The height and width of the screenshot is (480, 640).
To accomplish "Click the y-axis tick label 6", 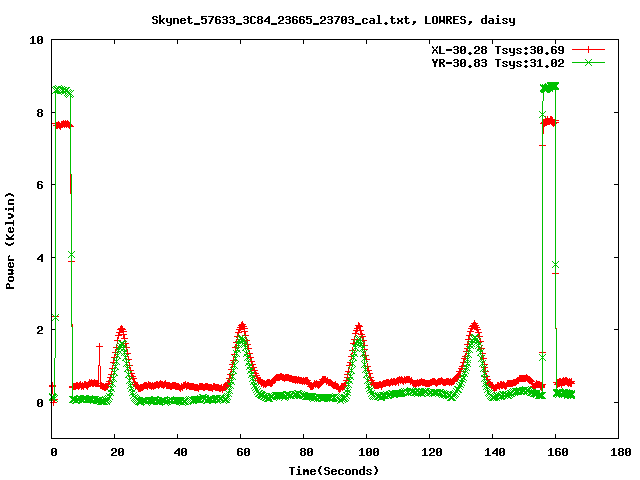I will 40,185.
